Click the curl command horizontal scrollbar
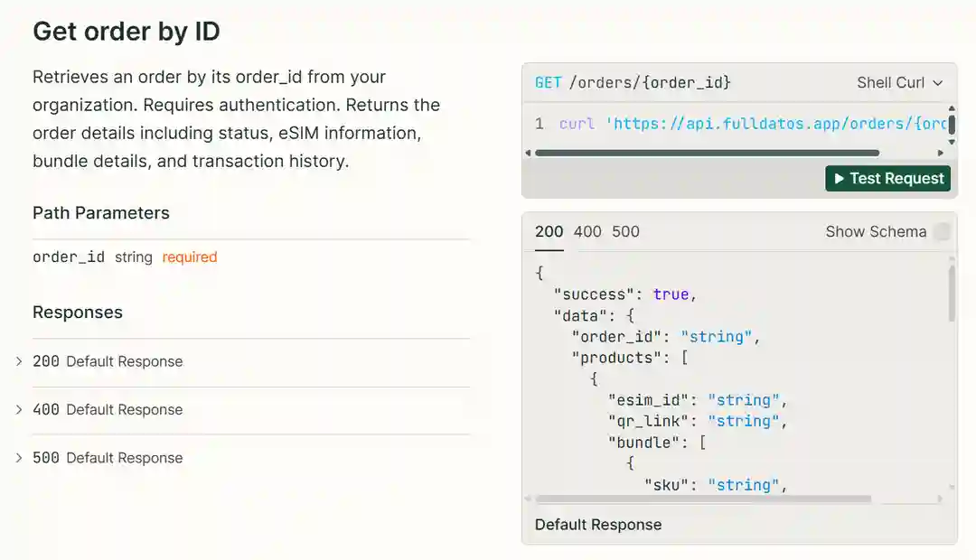The height and width of the screenshot is (560, 976). (x=707, y=153)
